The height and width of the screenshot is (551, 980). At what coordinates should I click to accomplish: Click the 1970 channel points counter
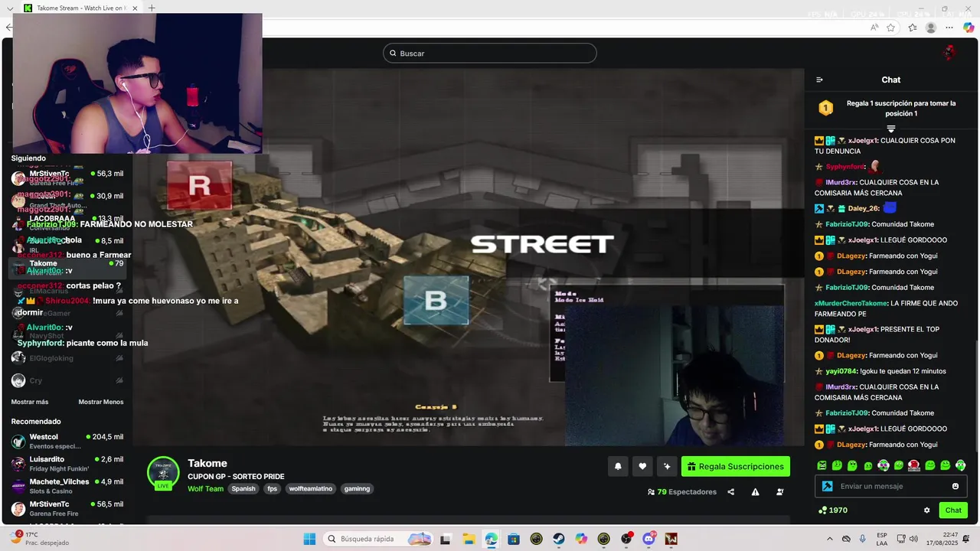click(x=833, y=510)
